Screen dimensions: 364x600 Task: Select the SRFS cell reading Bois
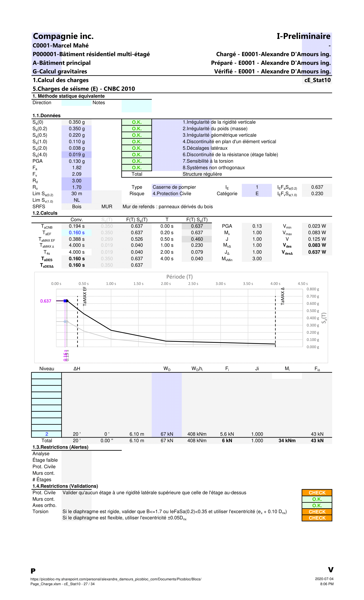click(x=76, y=207)
